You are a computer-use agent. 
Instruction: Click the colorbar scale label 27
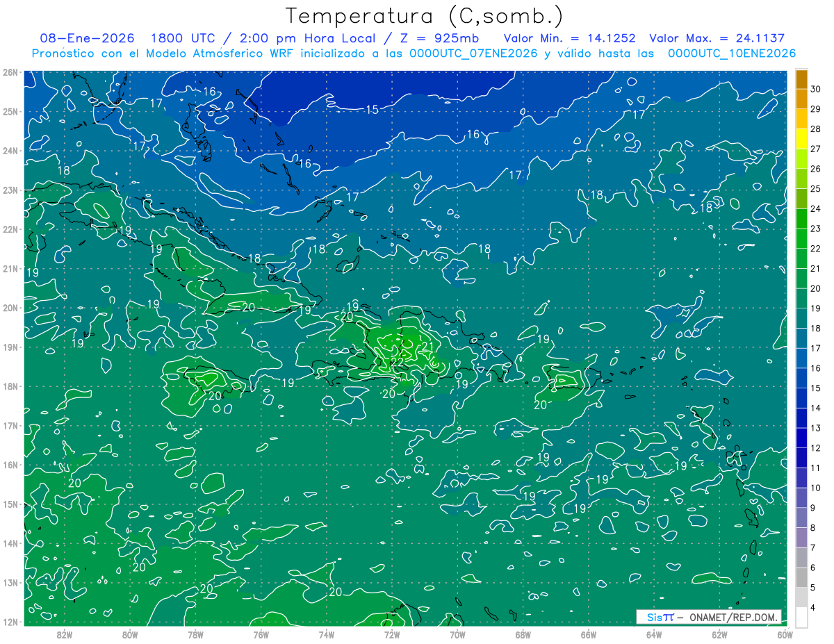[x=816, y=149]
